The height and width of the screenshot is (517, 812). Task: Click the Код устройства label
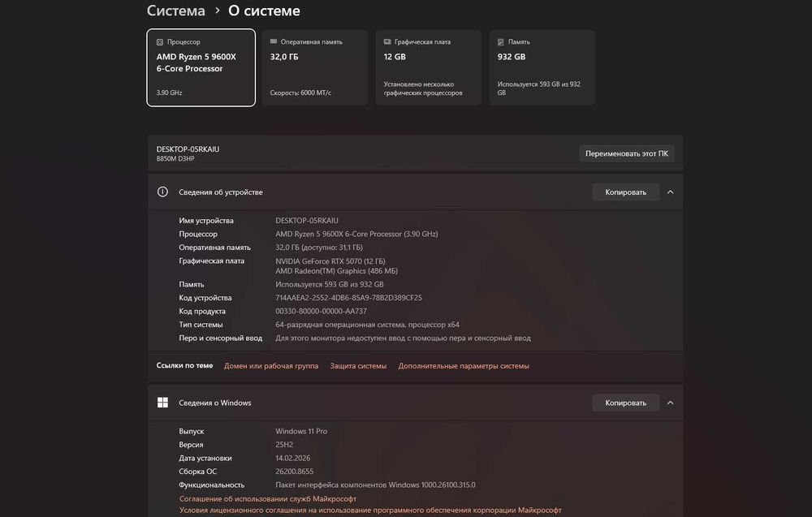pyautogui.click(x=205, y=298)
